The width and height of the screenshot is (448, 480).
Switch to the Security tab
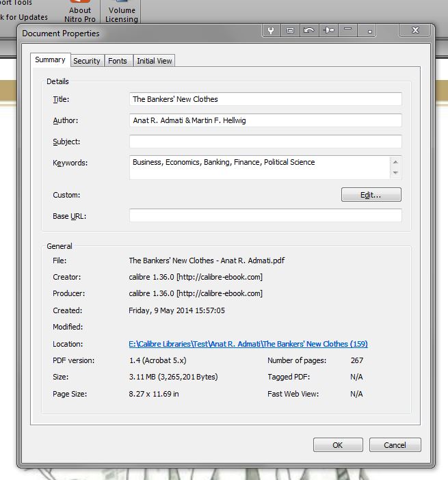[x=87, y=61]
